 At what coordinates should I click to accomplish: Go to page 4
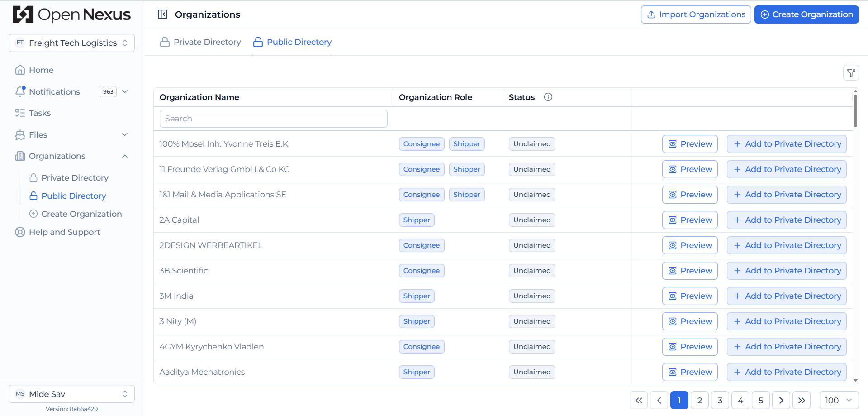(x=740, y=400)
